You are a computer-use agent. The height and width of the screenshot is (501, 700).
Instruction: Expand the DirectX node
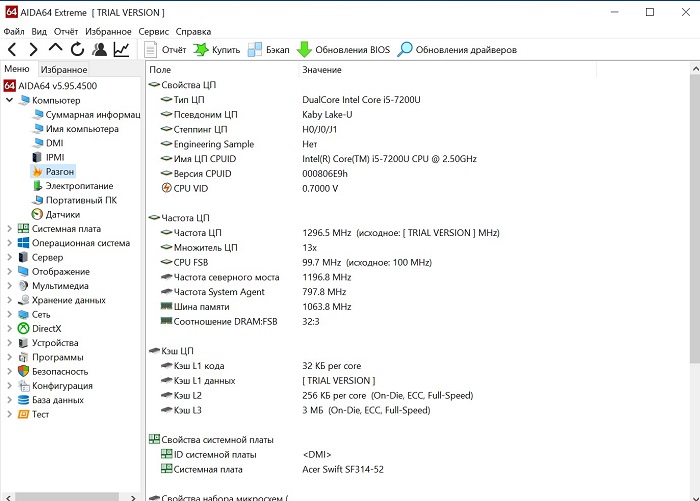pos(9,329)
